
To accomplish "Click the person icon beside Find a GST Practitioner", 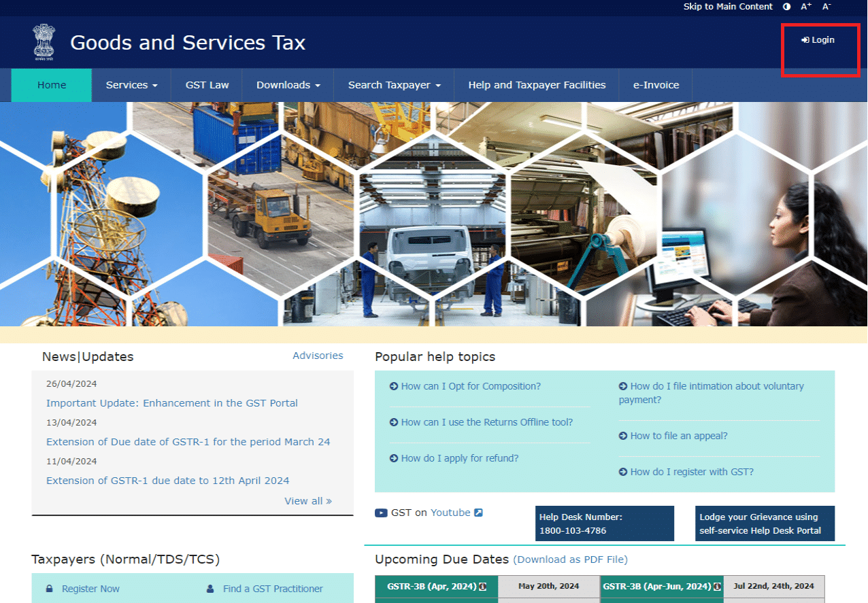I will pyautogui.click(x=210, y=589).
